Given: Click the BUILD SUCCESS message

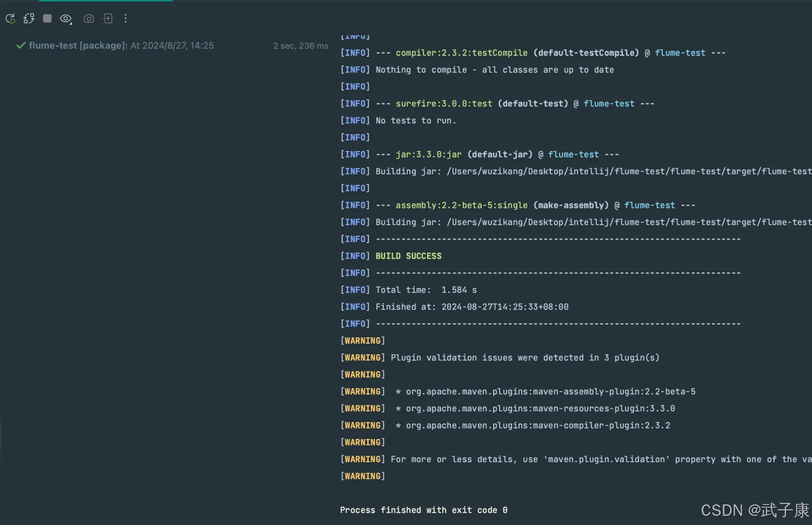Looking at the screenshot, I should click(409, 256).
